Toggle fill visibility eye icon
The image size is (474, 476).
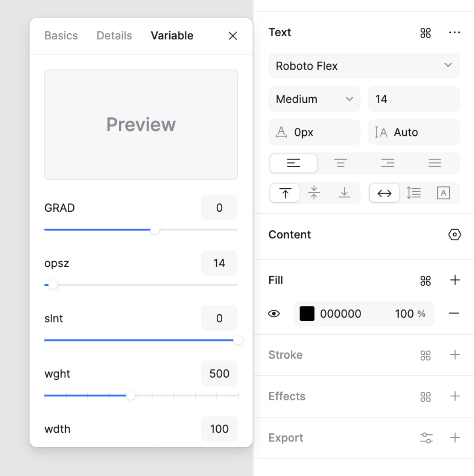pos(274,314)
